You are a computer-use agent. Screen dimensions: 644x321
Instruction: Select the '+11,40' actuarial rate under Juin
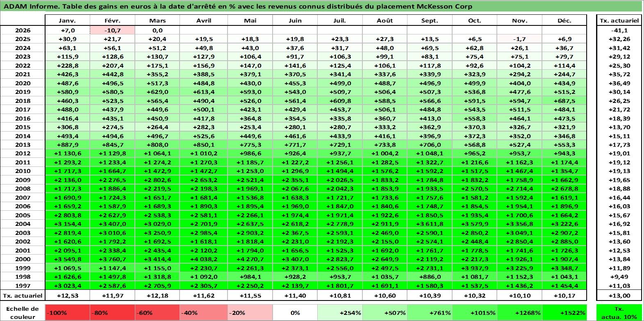pos(295,296)
